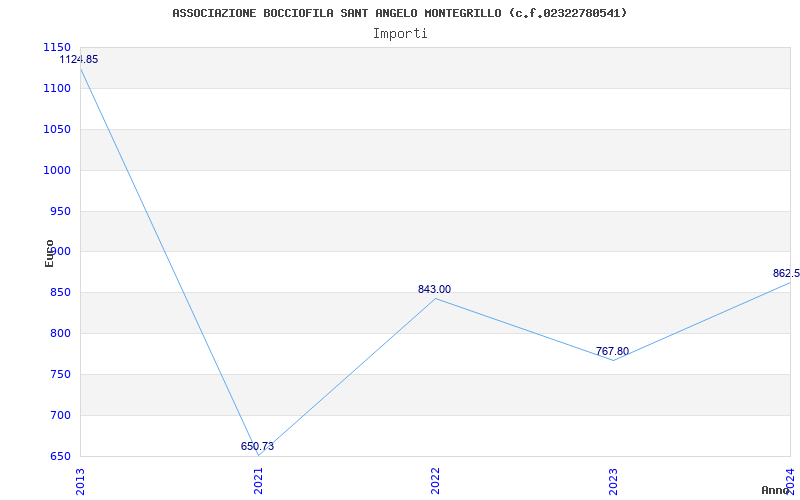Click the 700 y-axis value

pyautogui.click(x=60, y=415)
